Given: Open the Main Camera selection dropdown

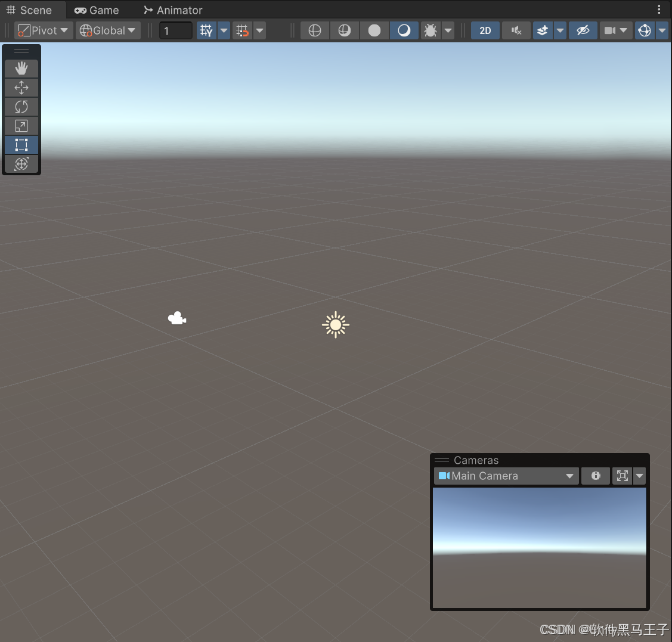Looking at the screenshot, I should point(506,476).
